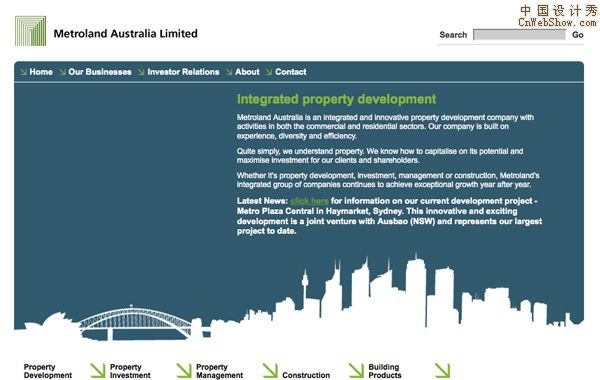600x380 pixels.
Task: Click the green arrow after Construction
Action: [x=356, y=370]
